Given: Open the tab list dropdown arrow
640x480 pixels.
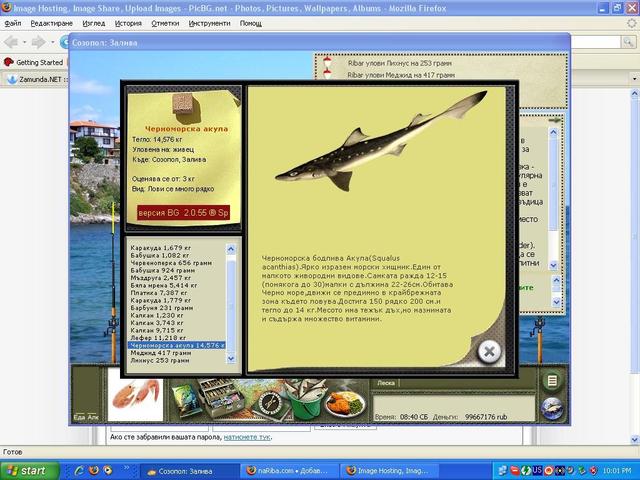Looking at the screenshot, I should pos(634,78).
